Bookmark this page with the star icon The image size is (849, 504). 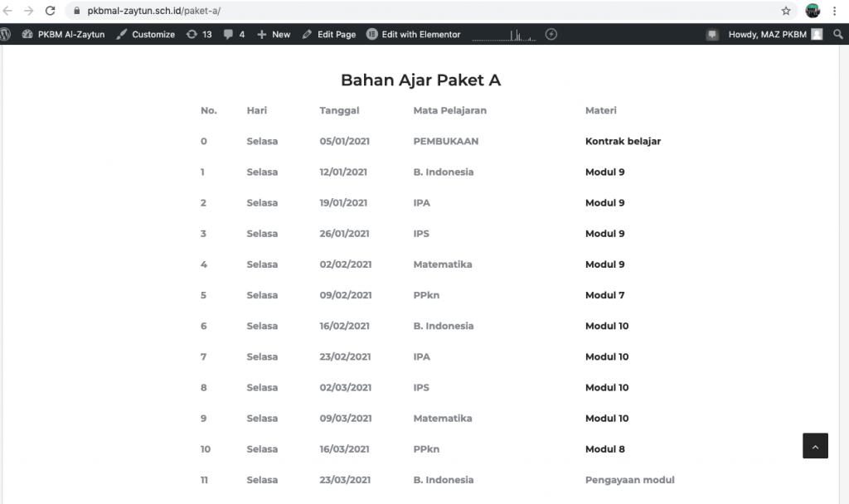coord(786,11)
